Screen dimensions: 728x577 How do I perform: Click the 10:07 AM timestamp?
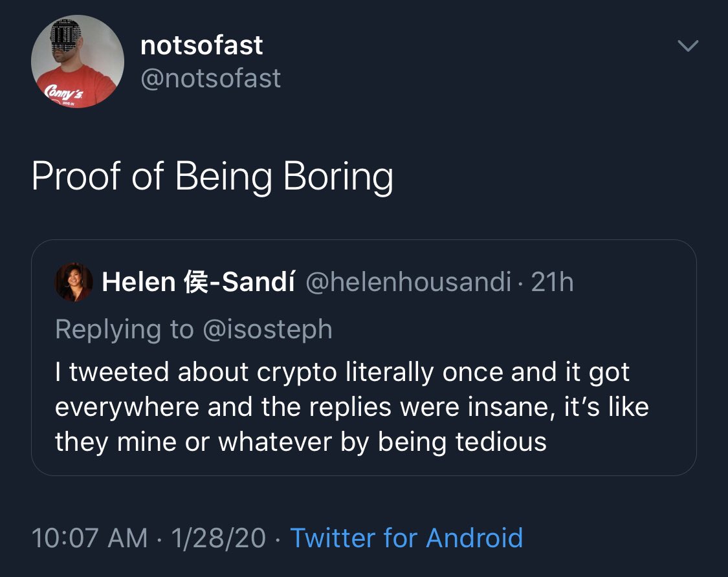(x=89, y=538)
